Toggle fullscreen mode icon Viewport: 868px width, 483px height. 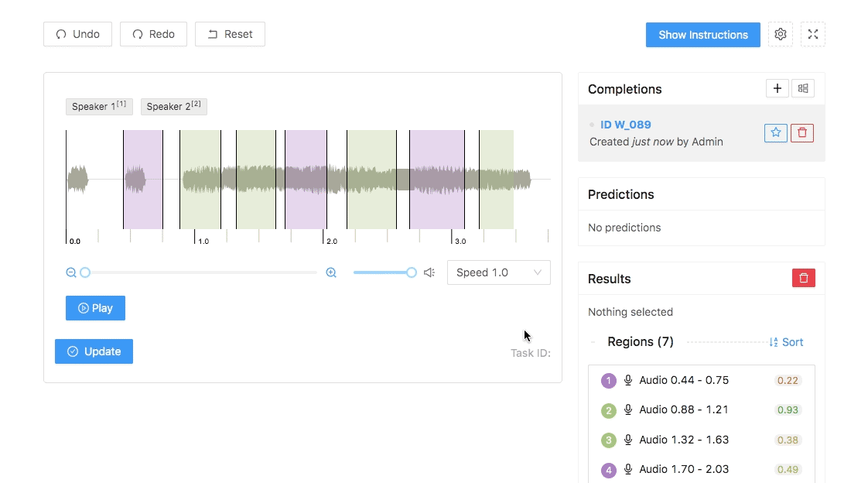tap(813, 34)
